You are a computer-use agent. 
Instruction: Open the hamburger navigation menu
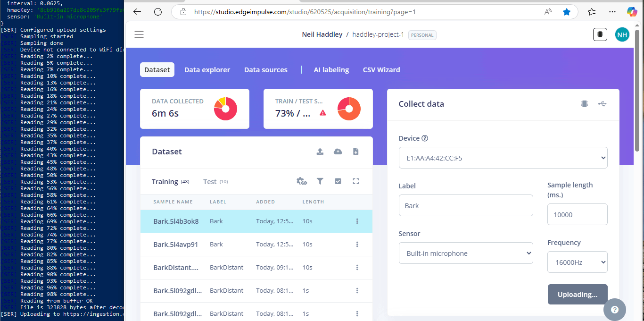pyautogui.click(x=139, y=34)
